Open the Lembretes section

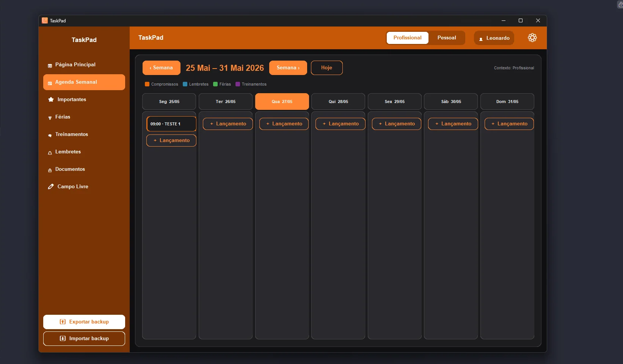[x=84, y=152]
